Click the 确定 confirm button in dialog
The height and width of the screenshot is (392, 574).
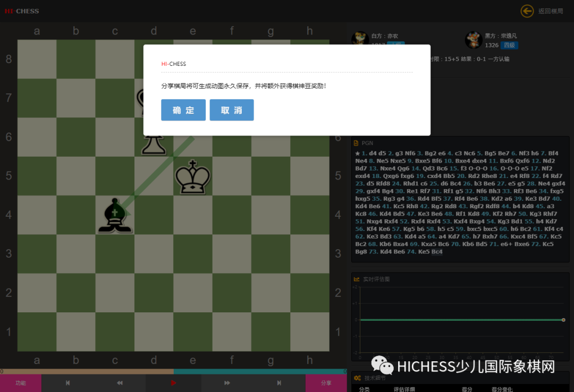pos(183,110)
